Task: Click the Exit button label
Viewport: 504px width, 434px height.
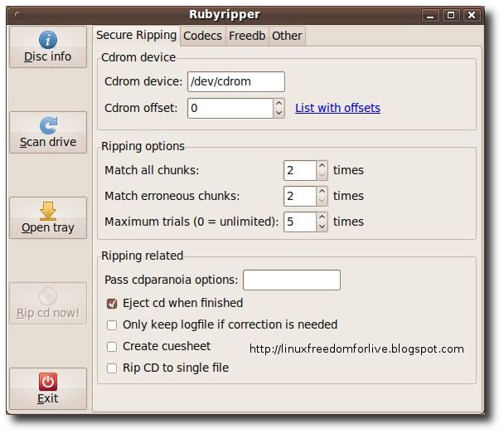Action: [x=48, y=398]
